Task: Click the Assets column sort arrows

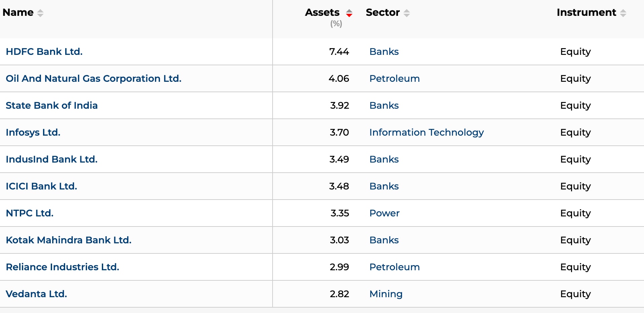Action: [349, 13]
